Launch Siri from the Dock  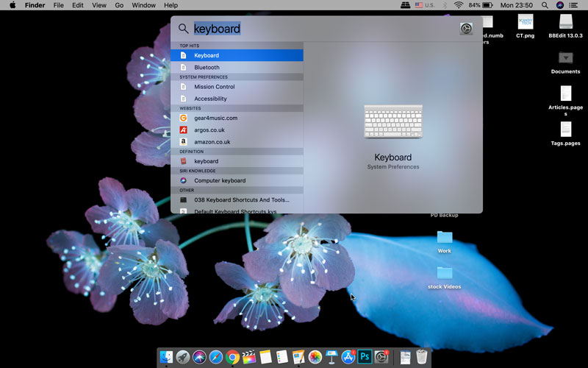[x=199, y=357]
